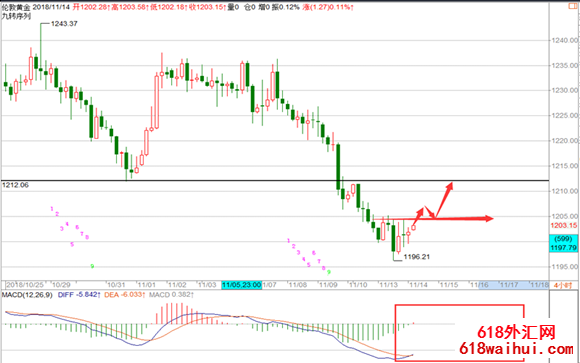
Task: Select the 10/31 date on time axis
Action: [116, 285]
